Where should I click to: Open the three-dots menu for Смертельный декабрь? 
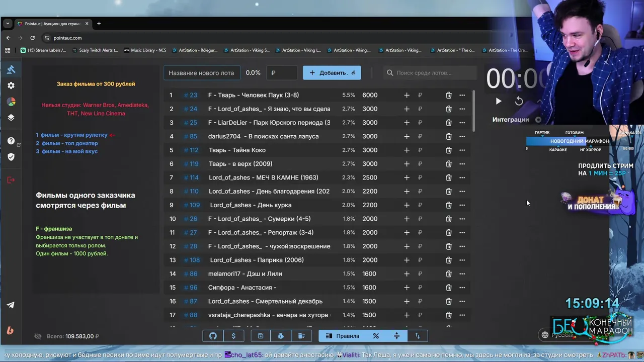[x=462, y=301]
